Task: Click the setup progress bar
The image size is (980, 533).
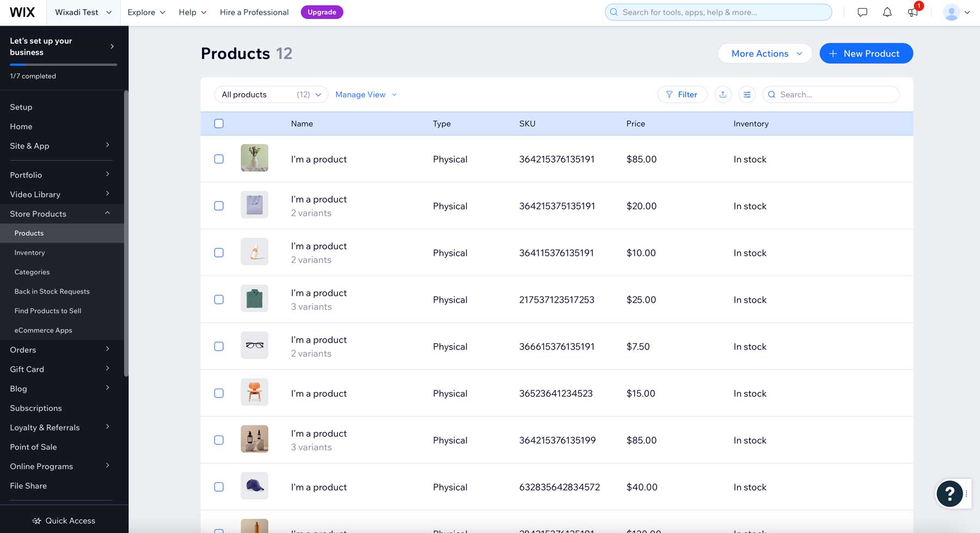Action: (63, 65)
